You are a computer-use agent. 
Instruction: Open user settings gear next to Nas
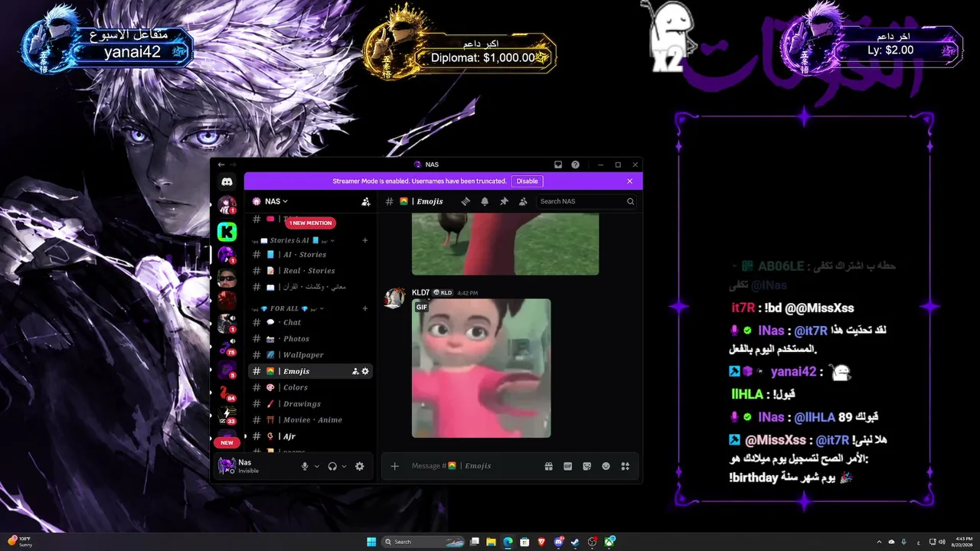pyautogui.click(x=360, y=466)
